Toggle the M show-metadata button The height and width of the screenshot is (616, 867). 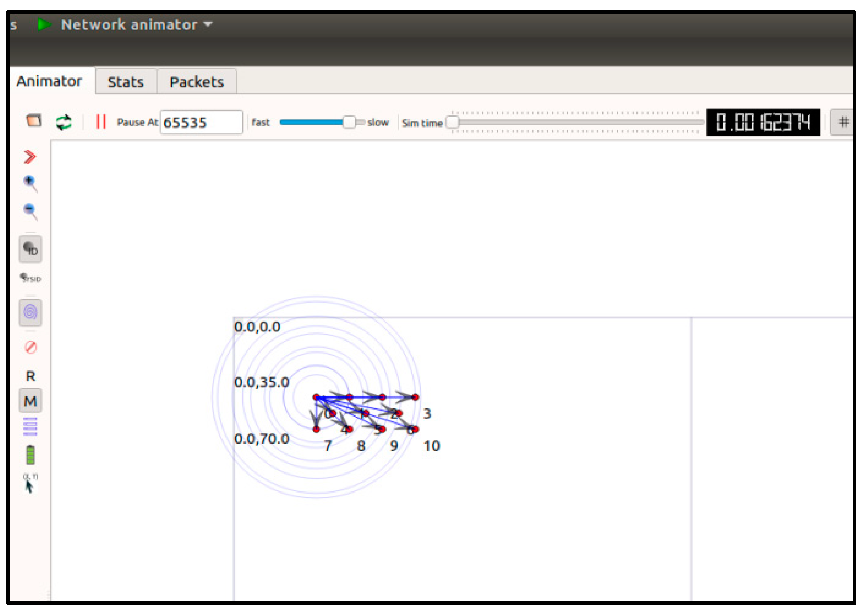click(31, 401)
